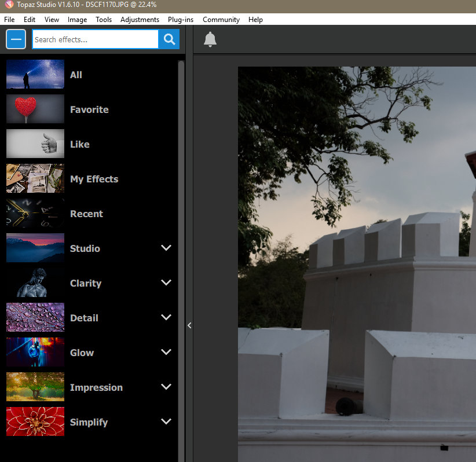This screenshot has height=462, width=476.
Task: Open the Adjustments menu
Action: [140, 20]
